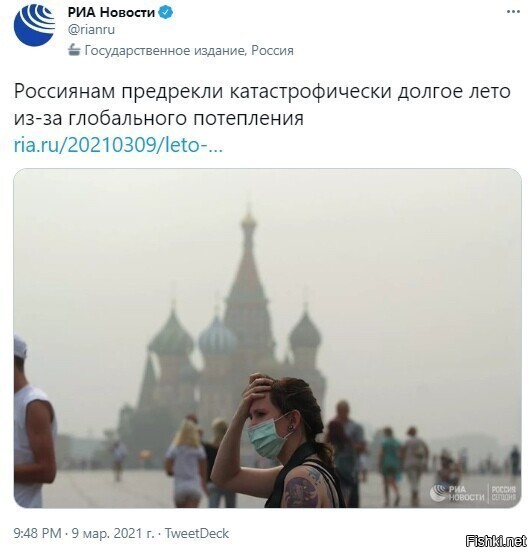
Task: Click the man in white shirt in photo
Action: tap(34, 421)
